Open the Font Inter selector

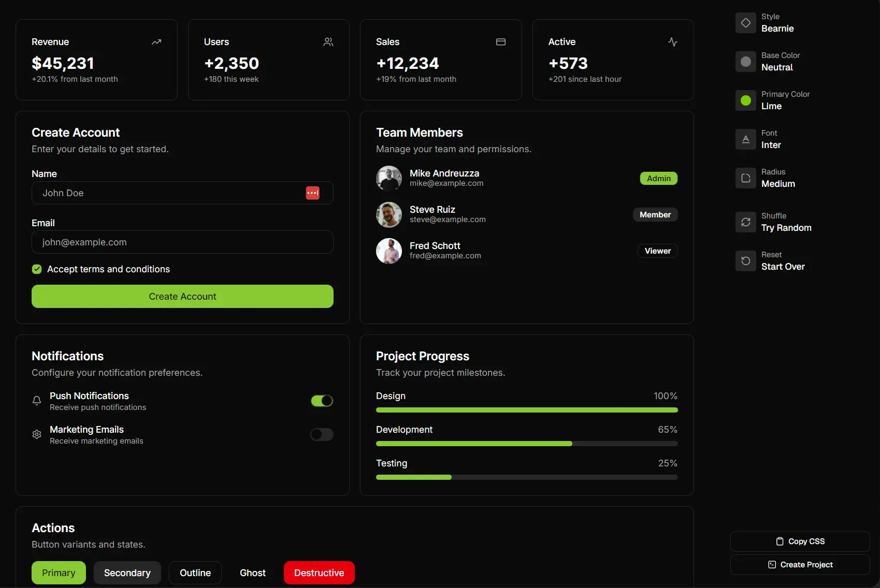(x=745, y=139)
